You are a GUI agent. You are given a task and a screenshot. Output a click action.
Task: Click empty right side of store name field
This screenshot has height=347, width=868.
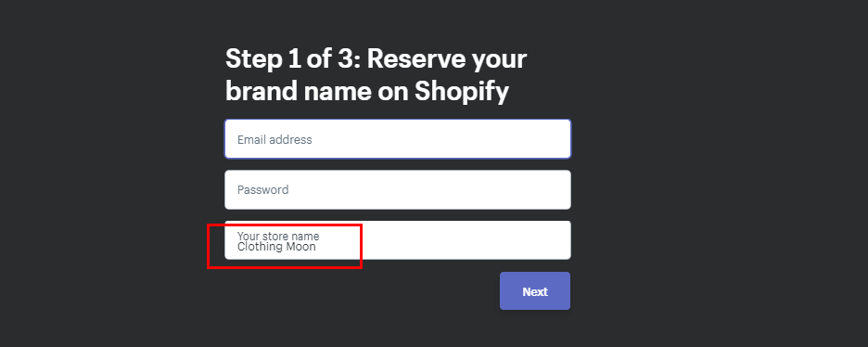(x=470, y=240)
